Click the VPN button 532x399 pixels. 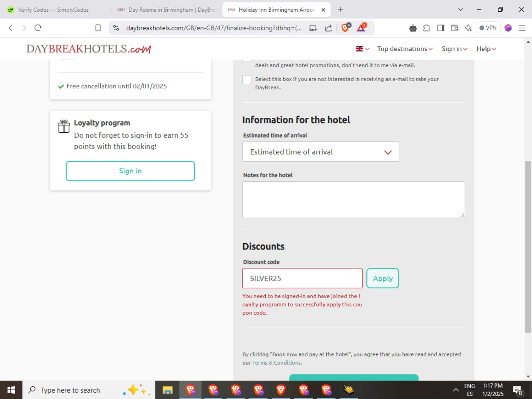tap(488, 28)
